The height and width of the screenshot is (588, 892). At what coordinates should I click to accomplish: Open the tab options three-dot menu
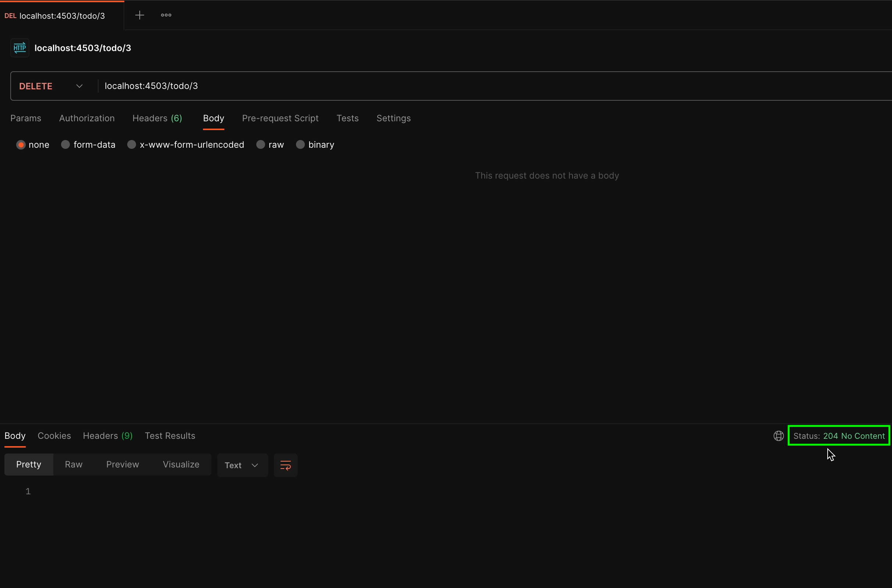point(166,15)
